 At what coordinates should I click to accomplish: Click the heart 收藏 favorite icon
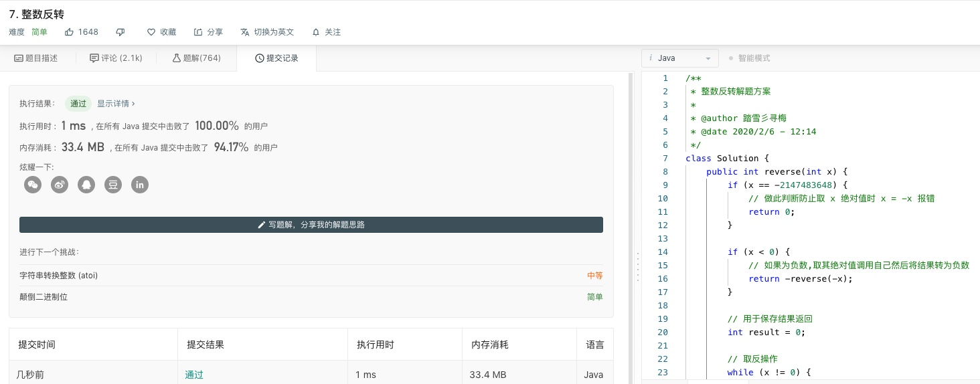[x=151, y=32]
